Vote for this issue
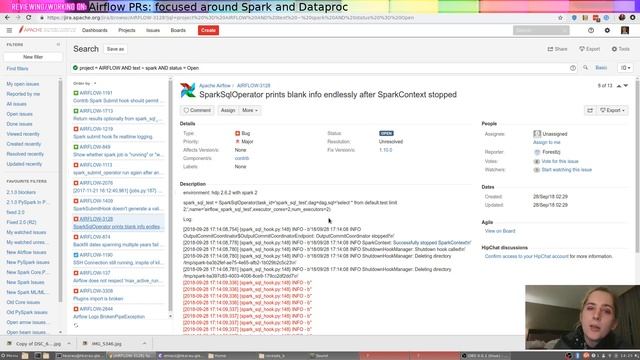 click(560, 161)
